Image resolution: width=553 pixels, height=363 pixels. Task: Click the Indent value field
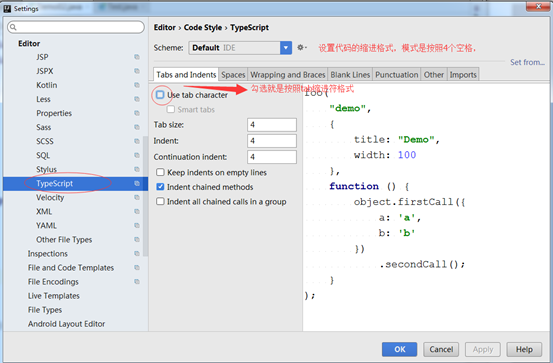tap(272, 141)
